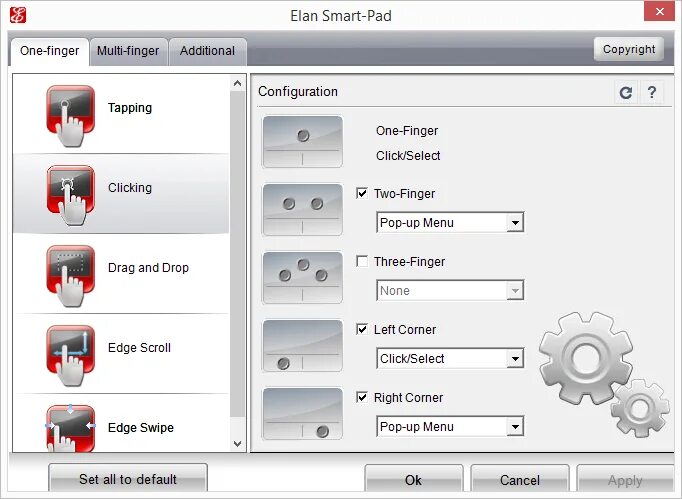Click the gesture list scroll down arrow
682x499 pixels.
[x=237, y=444]
